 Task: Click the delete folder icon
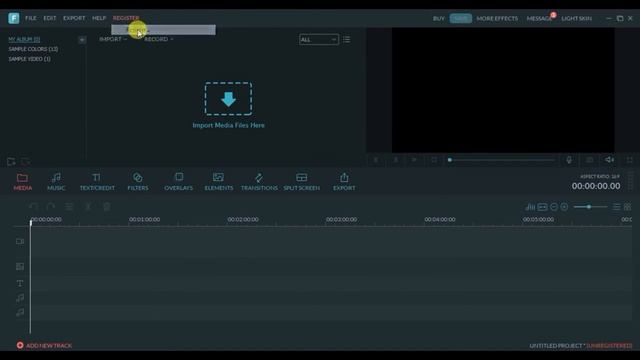(25, 162)
